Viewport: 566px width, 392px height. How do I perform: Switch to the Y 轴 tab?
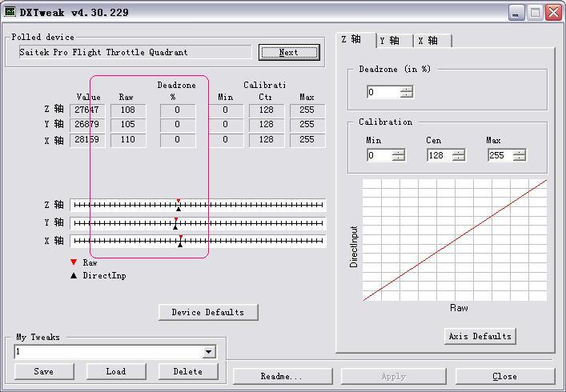395,40
